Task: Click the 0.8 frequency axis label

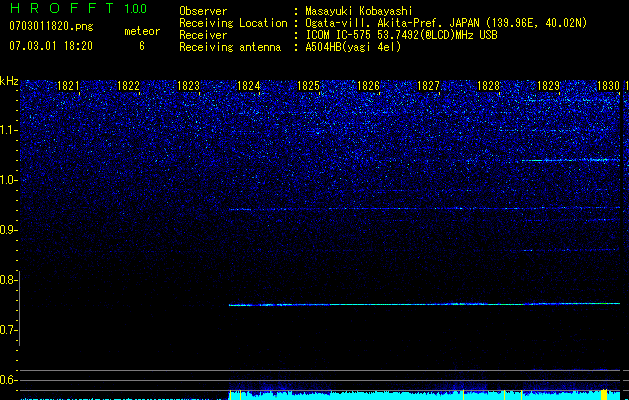Action: [x=8, y=280]
